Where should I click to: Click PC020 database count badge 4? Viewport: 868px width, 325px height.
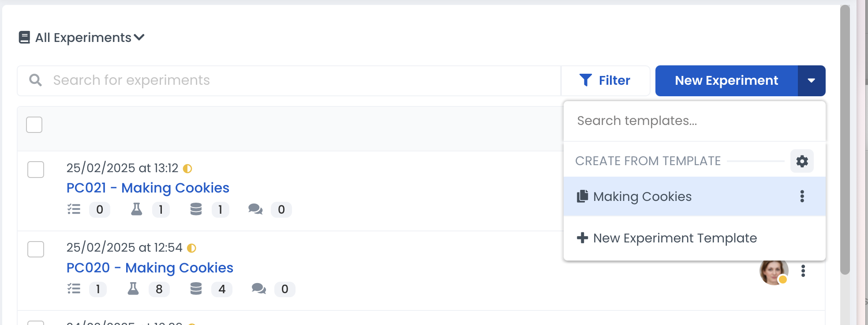222,289
